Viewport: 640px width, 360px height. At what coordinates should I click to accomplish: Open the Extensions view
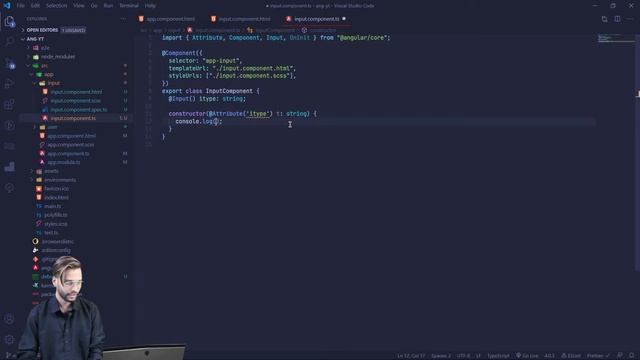[x=9, y=104]
